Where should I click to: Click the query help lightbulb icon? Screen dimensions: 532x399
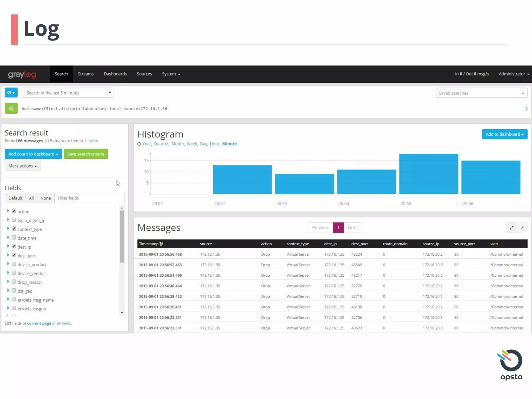coord(526,109)
